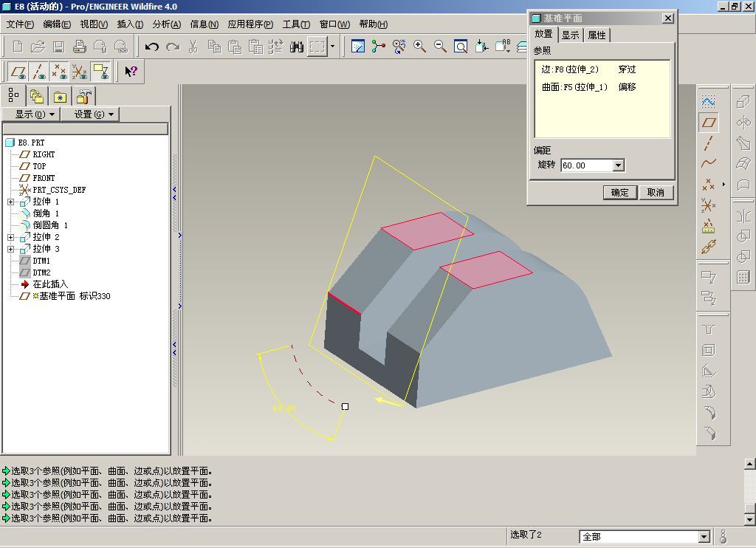Toggle coordinate systems display

pos(80,72)
